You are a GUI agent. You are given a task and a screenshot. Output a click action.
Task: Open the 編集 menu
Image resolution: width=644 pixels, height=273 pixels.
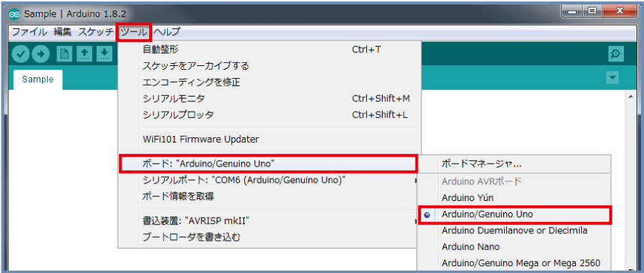62,32
